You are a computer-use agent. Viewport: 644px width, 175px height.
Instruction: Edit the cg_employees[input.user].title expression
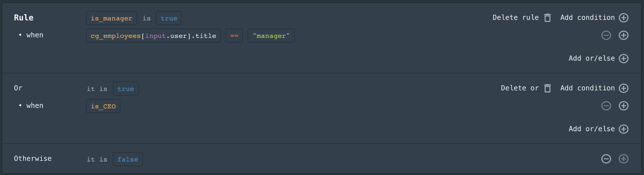153,36
